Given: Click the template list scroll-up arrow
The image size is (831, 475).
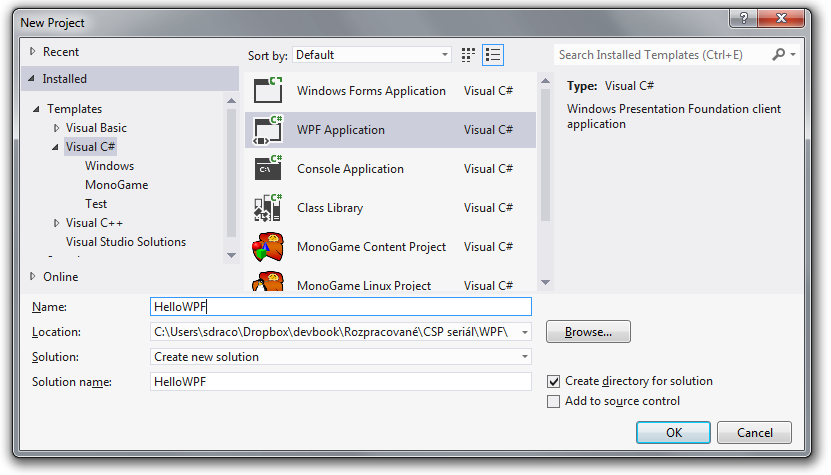Looking at the screenshot, I should [545, 81].
